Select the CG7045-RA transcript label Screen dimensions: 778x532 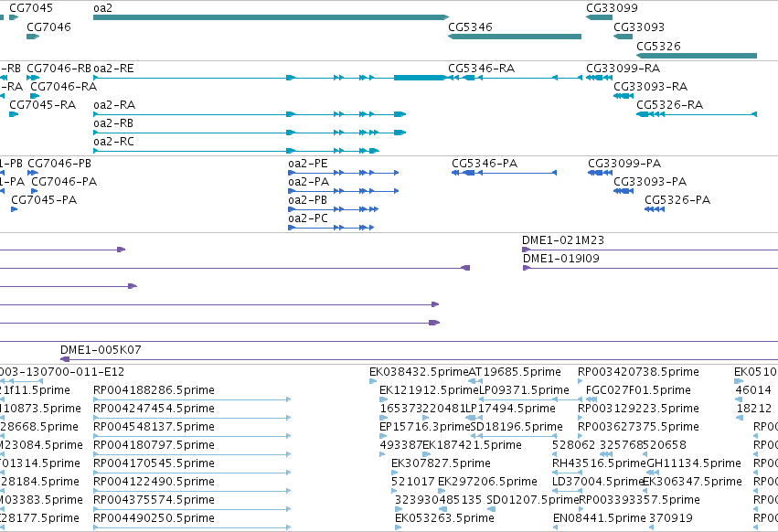click(x=43, y=105)
